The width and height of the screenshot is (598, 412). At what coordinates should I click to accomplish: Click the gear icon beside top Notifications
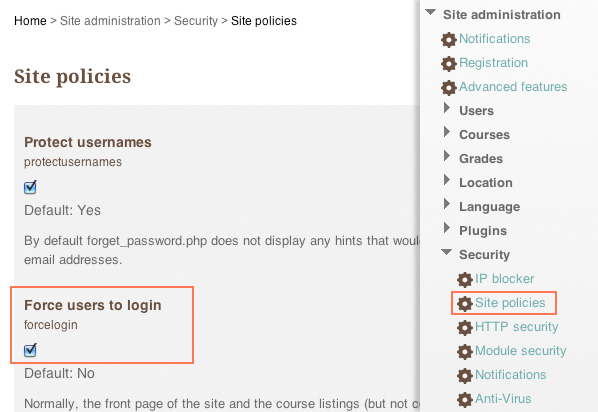click(448, 39)
